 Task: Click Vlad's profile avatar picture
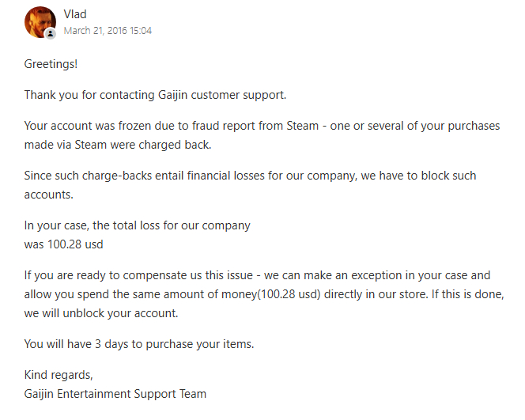click(x=40, y=22)
